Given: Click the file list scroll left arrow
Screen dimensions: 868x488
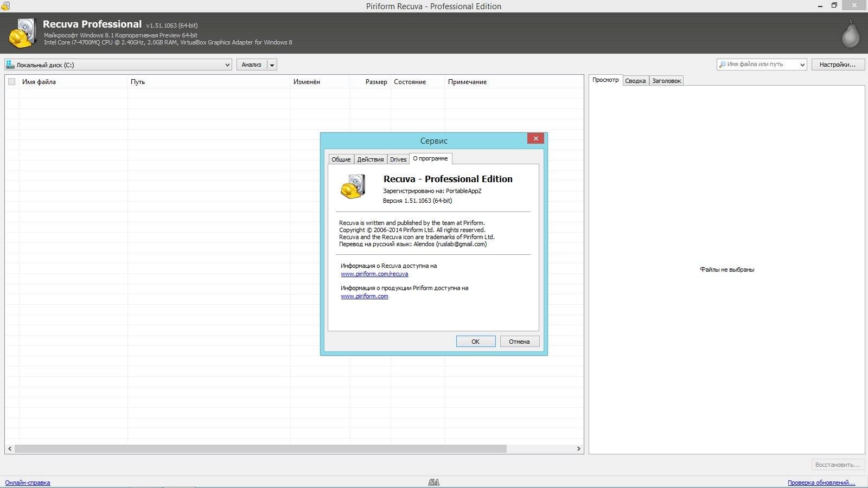Looking at the screenshot, I should click(x=10, y=449).
